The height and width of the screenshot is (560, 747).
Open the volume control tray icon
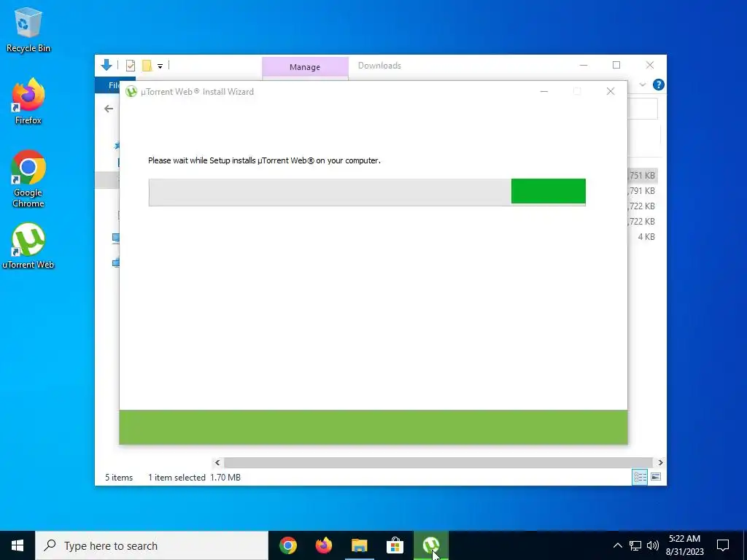click(653, 545)
